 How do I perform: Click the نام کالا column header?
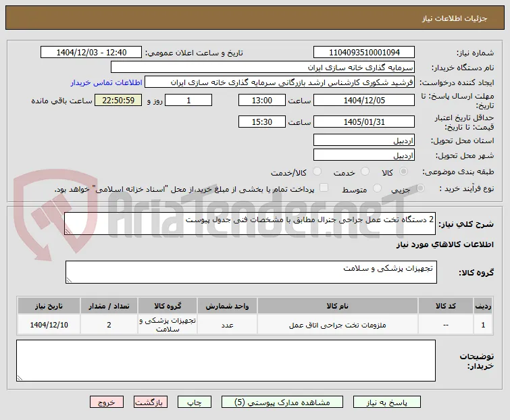click(337, 306)
